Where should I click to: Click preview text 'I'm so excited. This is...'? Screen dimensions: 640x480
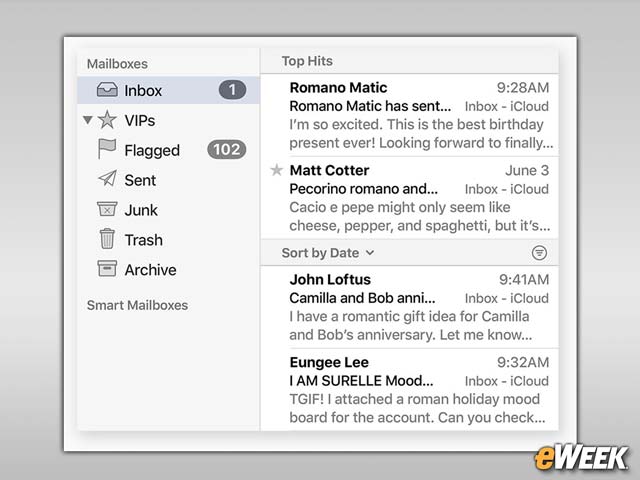click(x=421, y=133)
